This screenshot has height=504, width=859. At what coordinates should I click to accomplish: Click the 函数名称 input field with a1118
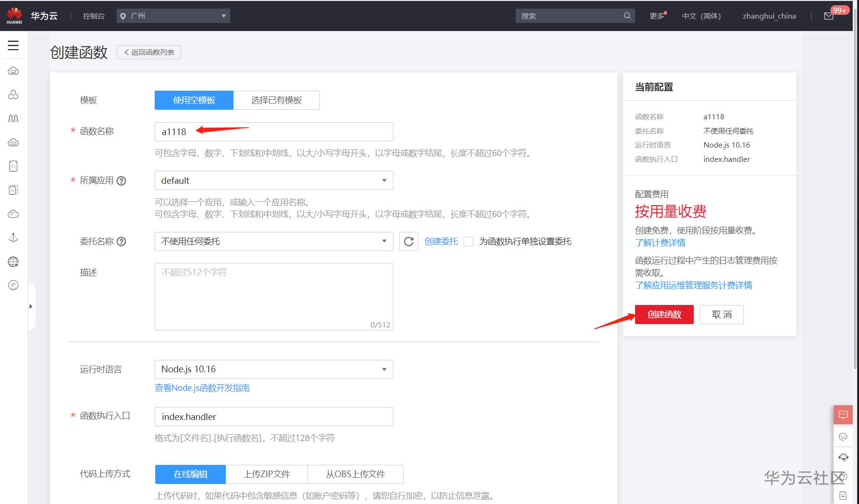274,132
